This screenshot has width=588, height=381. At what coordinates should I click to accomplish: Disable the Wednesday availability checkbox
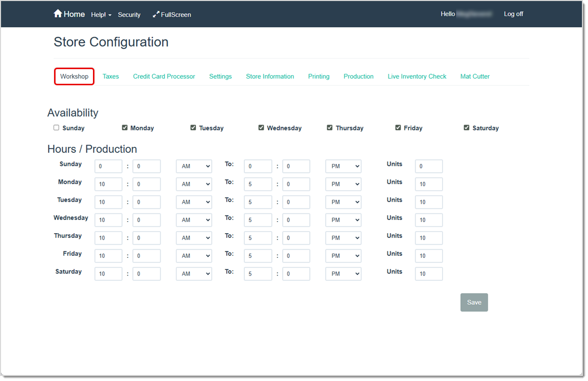(261, 128)
